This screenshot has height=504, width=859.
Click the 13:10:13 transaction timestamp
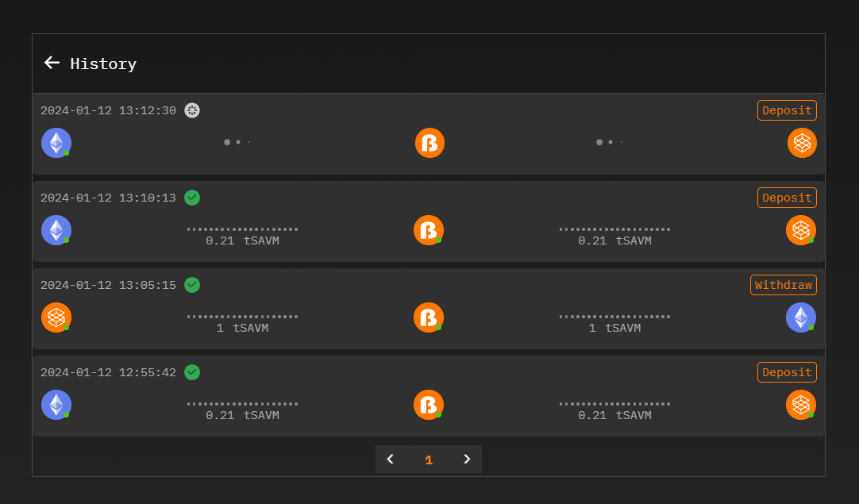click(x=108, y=198)
